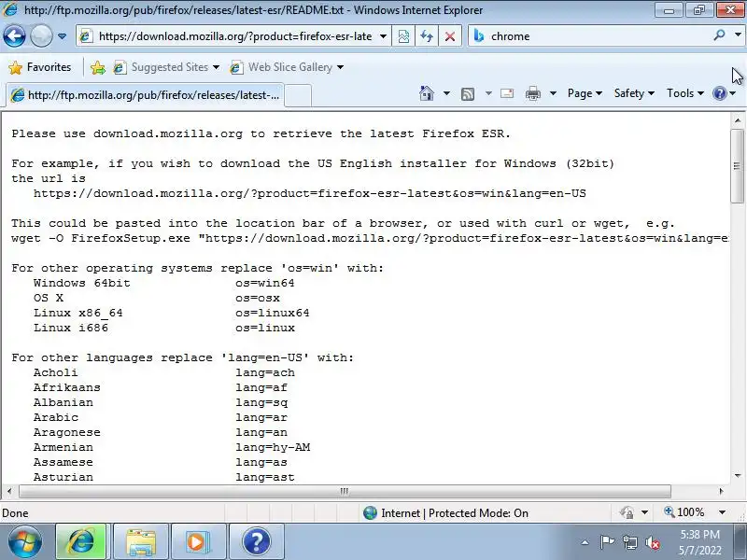Open Windows Explorer from taskbar

pyautogui.click(x=141, y=541)
